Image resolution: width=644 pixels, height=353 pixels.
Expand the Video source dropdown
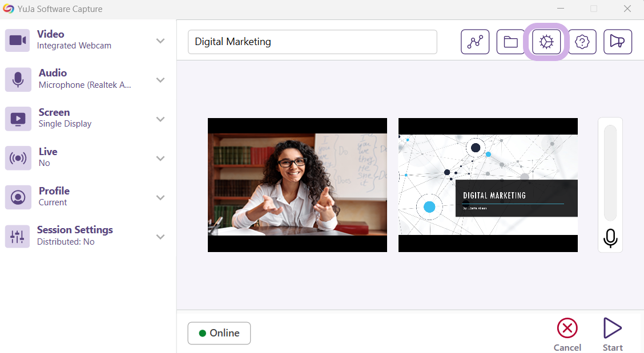point(160,40)
